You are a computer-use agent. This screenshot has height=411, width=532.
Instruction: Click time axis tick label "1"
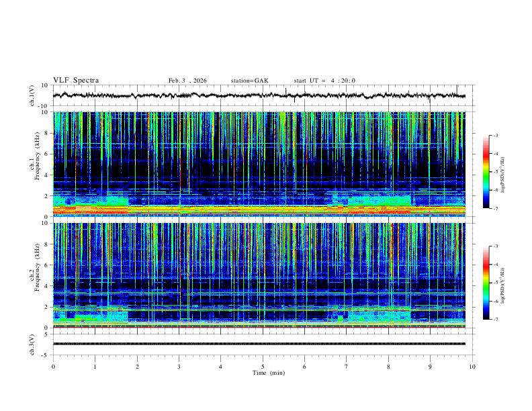coord(95,367)
